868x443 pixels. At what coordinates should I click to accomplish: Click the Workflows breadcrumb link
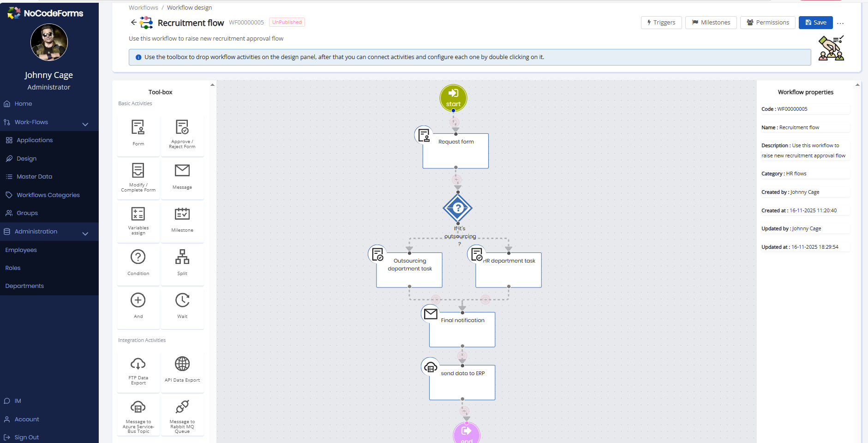[x=143, y=8]
